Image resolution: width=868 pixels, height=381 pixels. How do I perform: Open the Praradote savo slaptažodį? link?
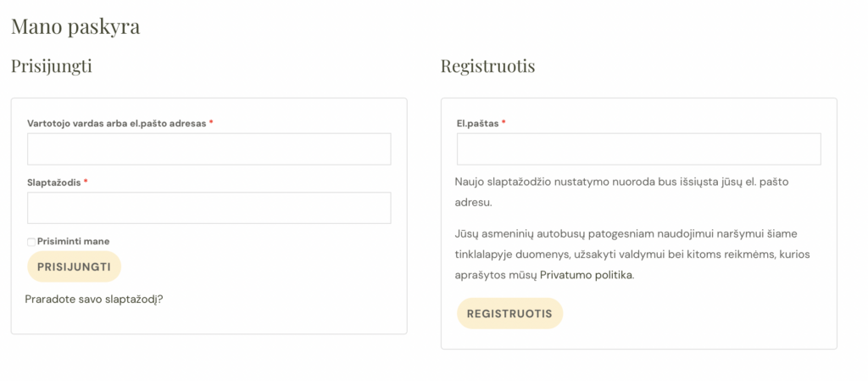click(94, 299)
